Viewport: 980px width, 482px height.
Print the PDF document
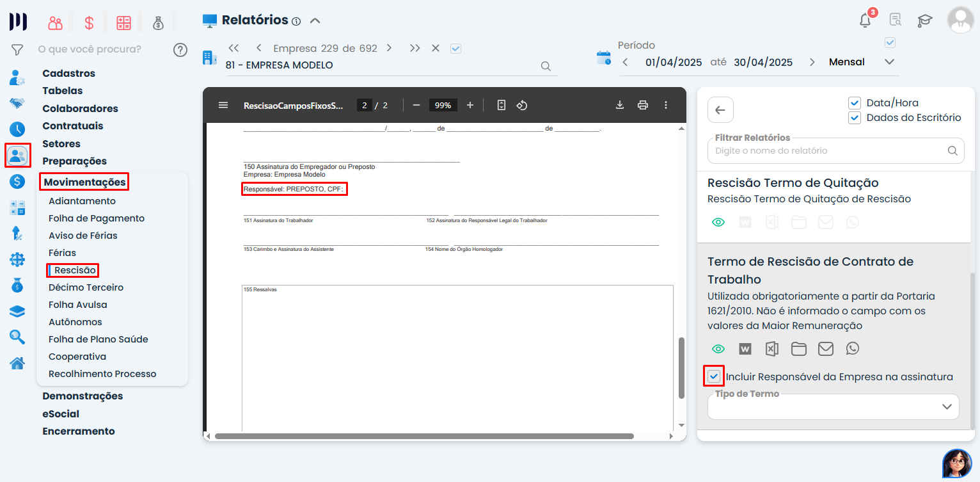(x=643, y=105)
